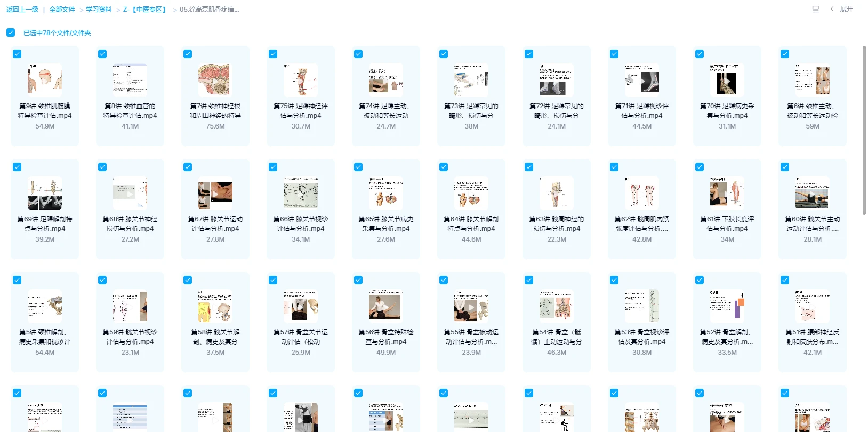Uncheck 第5讲 颈椎解剖 checkbox
The image size is (868, 432).
click(17, 280)
